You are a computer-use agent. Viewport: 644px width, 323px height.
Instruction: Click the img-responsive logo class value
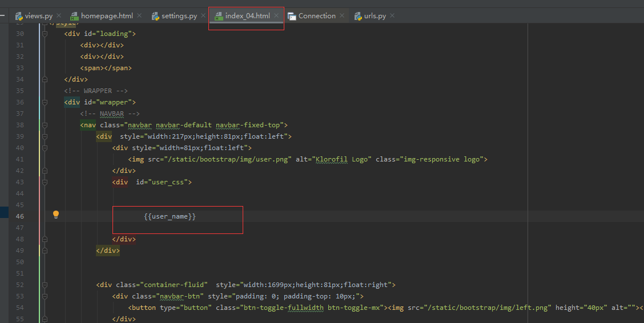click(441, 159)
